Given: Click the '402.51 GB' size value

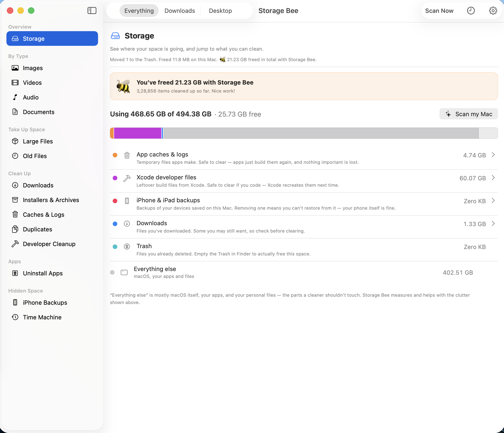Looking at the screenshot, I should (458, 272).
